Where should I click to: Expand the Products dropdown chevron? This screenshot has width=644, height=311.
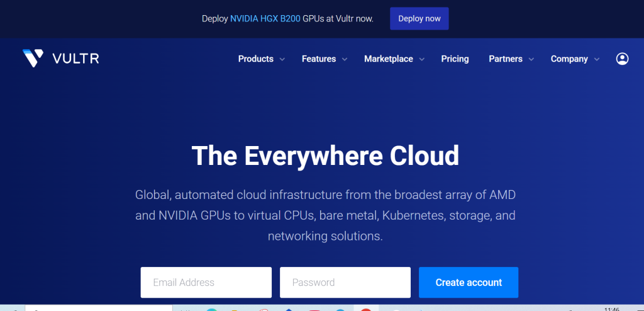click(282, 59)
